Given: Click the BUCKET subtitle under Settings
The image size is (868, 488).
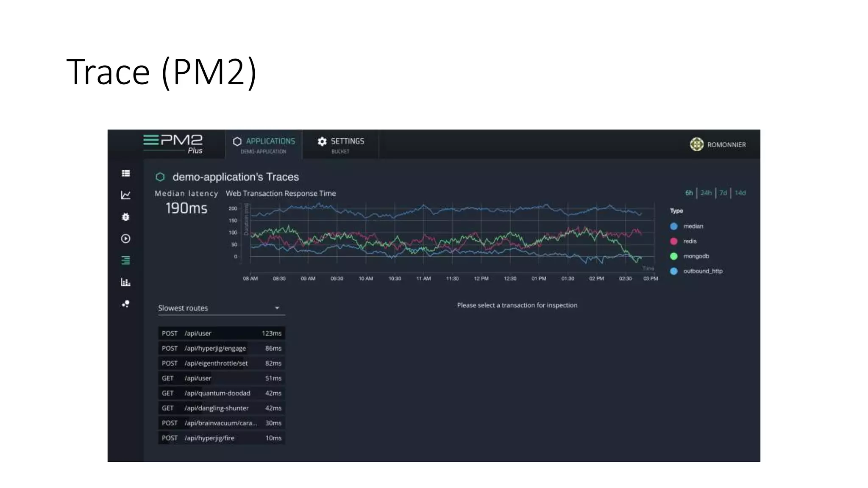Looking at the screenshot, I should [x=340, y=152].
